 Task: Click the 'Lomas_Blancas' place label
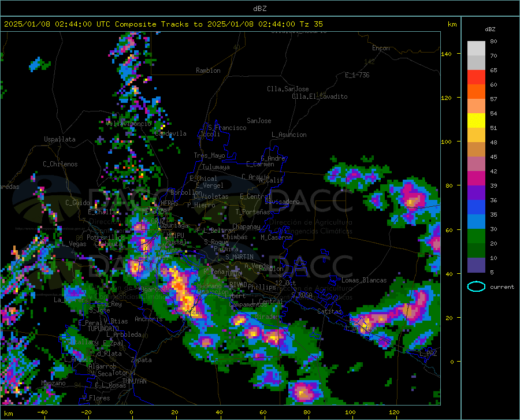click(364, 280)
